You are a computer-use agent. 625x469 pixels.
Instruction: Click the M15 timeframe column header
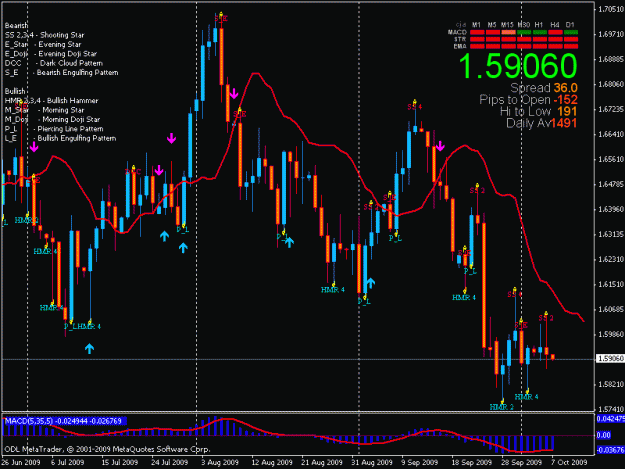(507, 25)
